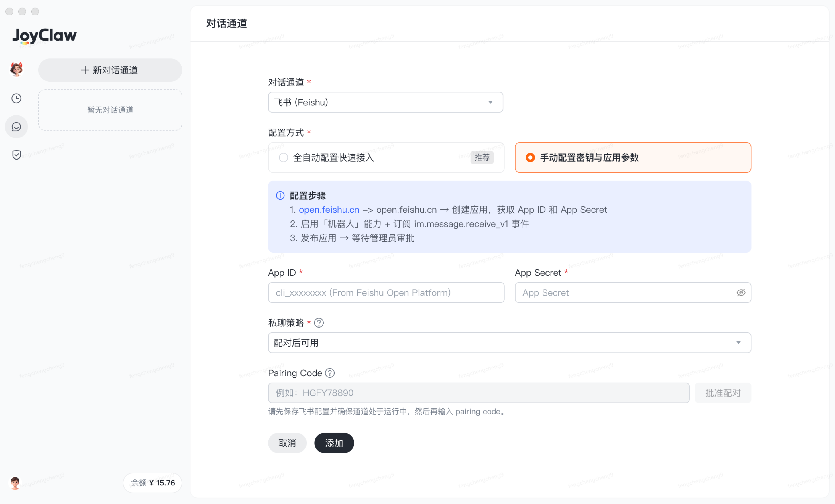
Task: Show help for 私聊策略
Action: [319, 323]
